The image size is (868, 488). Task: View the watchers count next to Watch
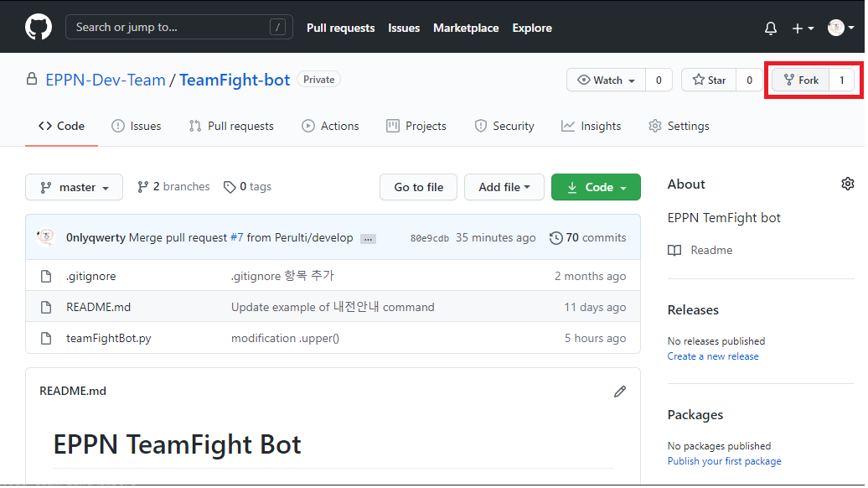(x=659, y=80)
